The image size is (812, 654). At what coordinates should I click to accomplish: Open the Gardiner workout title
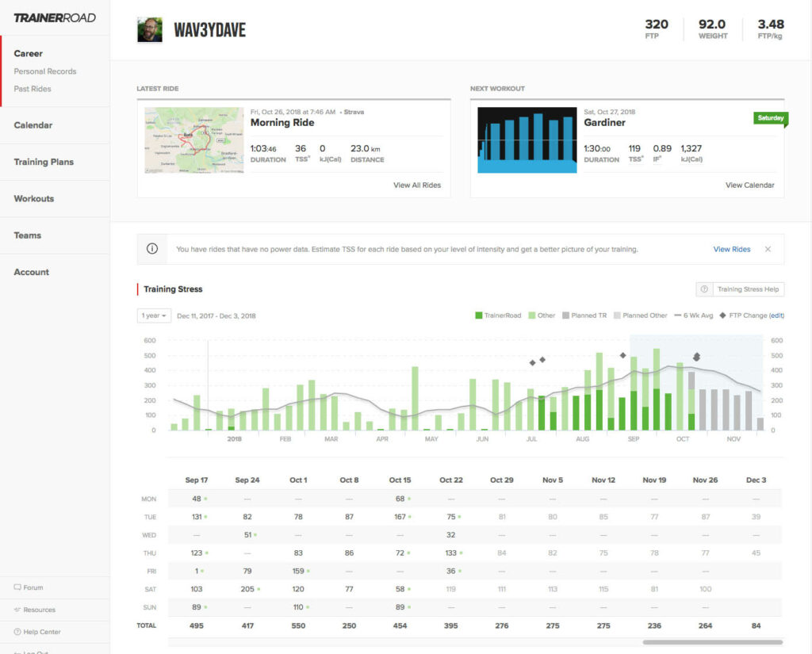click(604, 123)
